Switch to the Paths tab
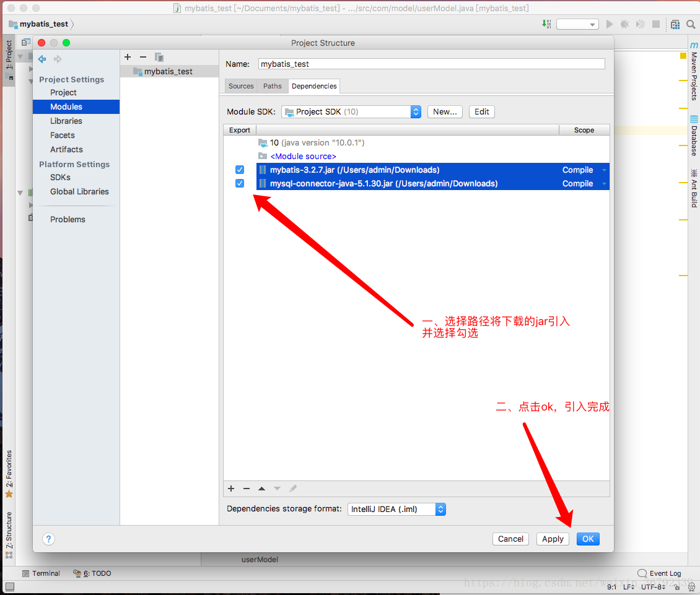The height and width of the screenshot is (595, 700). pyautogui.click(x=273, y=86)
